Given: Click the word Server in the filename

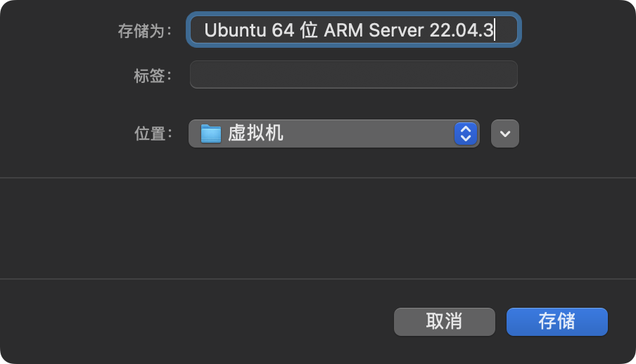Looking at the screenshot, I should coord(397,30).
